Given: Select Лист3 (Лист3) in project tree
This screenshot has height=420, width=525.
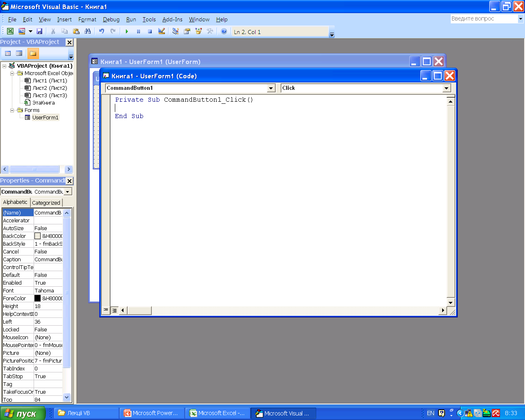Looking at the screenshot, I should click(x=50, y=96).
